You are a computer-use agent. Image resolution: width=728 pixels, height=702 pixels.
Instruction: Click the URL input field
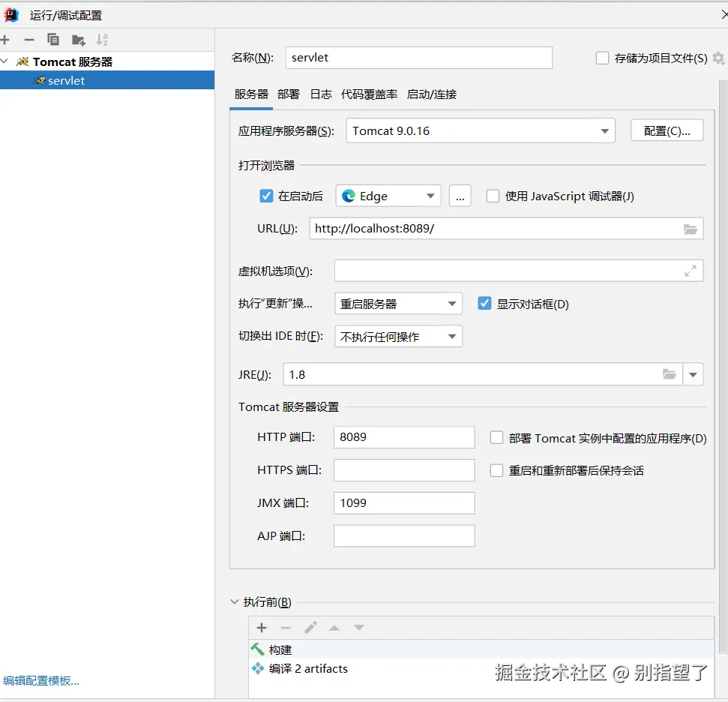click(506, 229)
